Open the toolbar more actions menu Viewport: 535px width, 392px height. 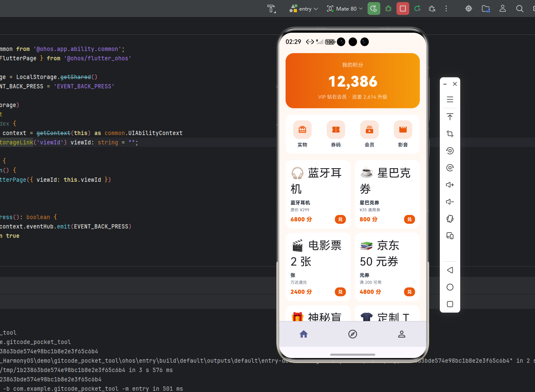tap(446, 8)
